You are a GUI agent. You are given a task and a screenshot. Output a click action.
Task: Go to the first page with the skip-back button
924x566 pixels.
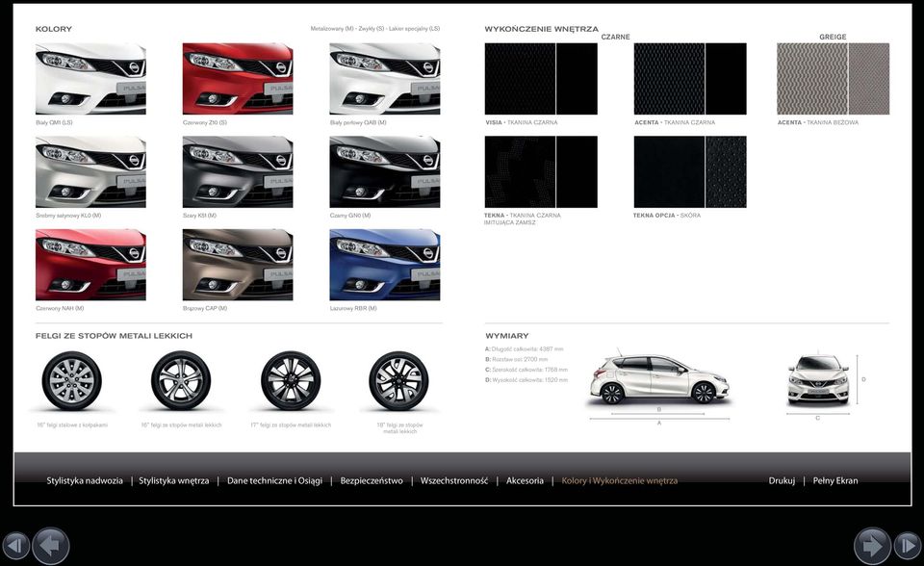click(x=15, y=546)
